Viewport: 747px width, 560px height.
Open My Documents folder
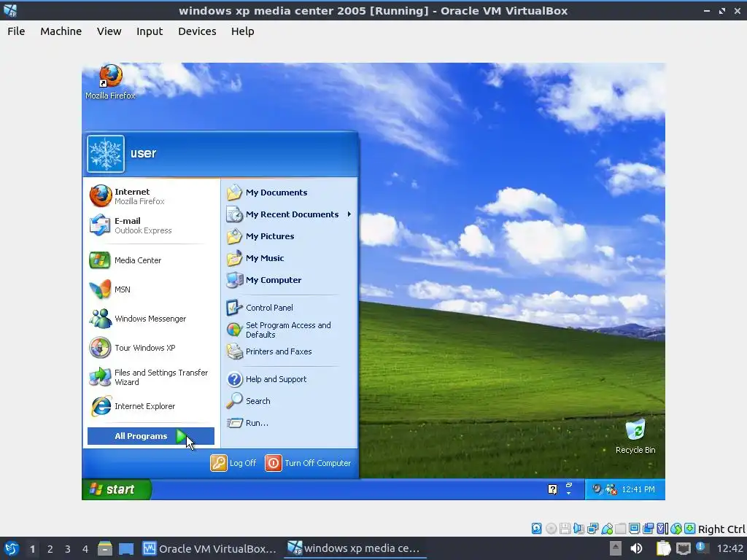pos(289,192)
